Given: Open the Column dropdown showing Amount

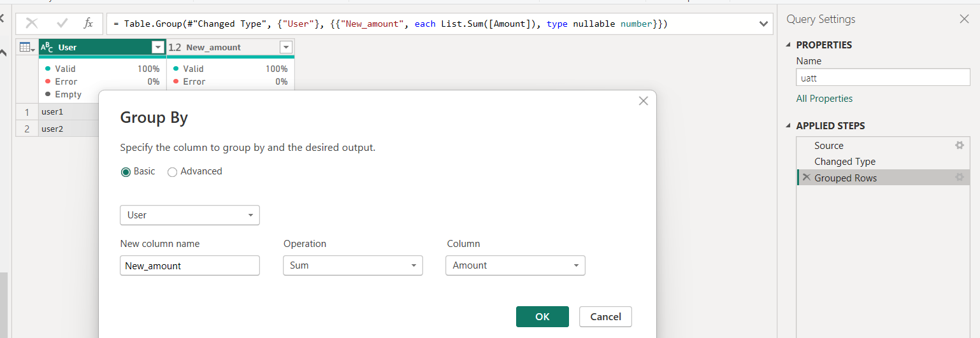Looking at the screenshot, I should (515, 265).
